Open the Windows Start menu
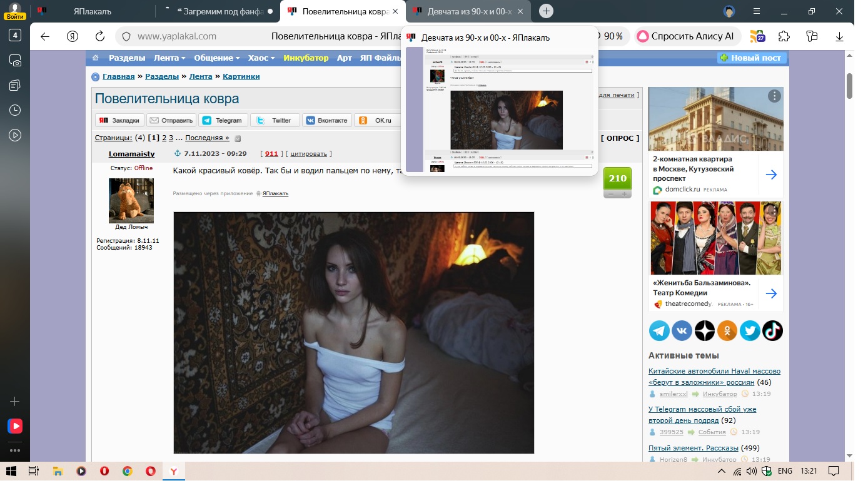868x483 pixels. pos(10,471)
